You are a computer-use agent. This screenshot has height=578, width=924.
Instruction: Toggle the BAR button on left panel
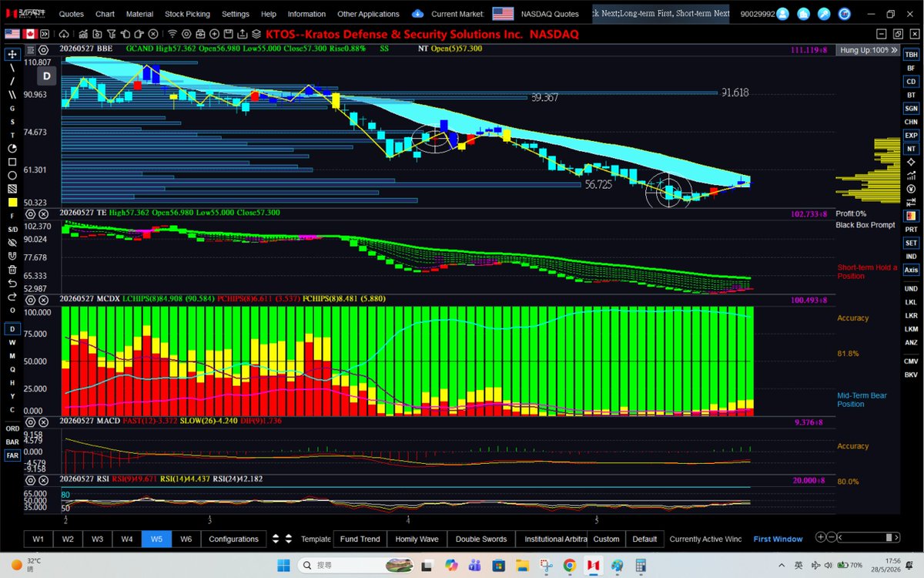[12, 442]
